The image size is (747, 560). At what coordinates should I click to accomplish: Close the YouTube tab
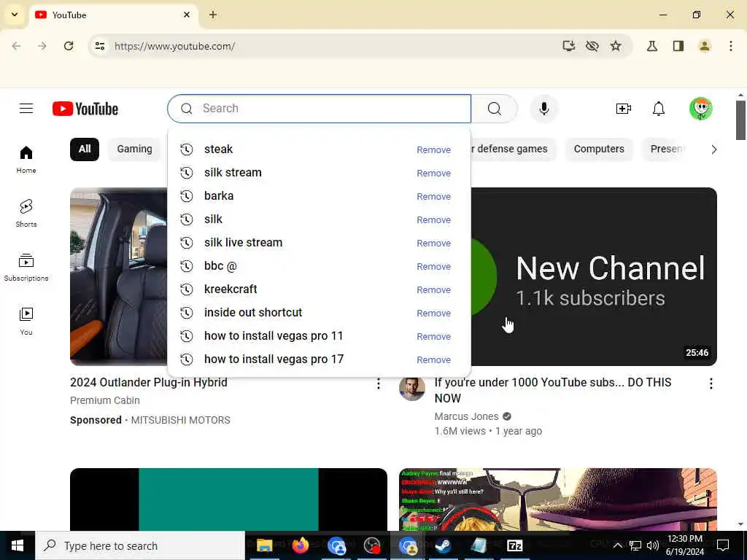click(187, 15)
